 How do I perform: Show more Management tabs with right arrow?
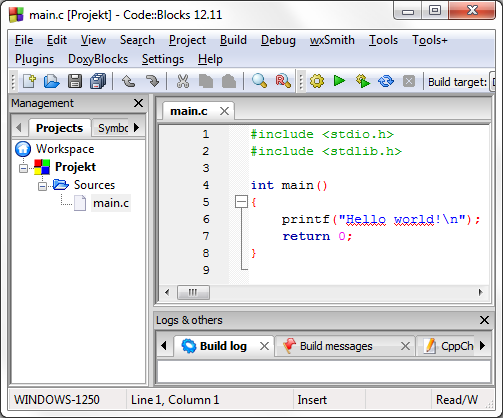136,127
